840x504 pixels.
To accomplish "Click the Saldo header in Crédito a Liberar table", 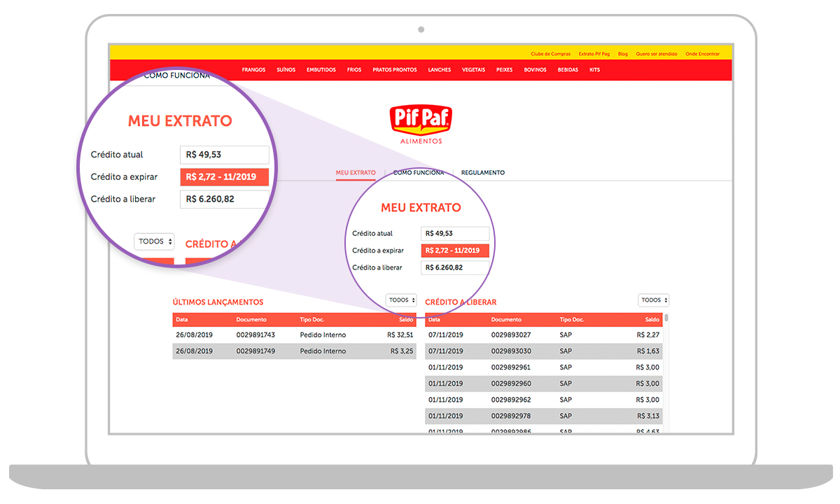I will click(x=652, y=320).
